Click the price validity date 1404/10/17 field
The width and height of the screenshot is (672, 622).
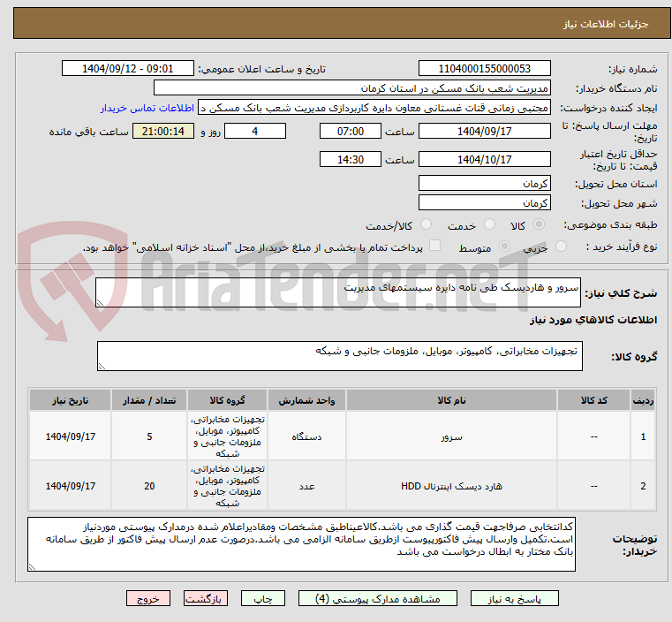click(484, 159)
